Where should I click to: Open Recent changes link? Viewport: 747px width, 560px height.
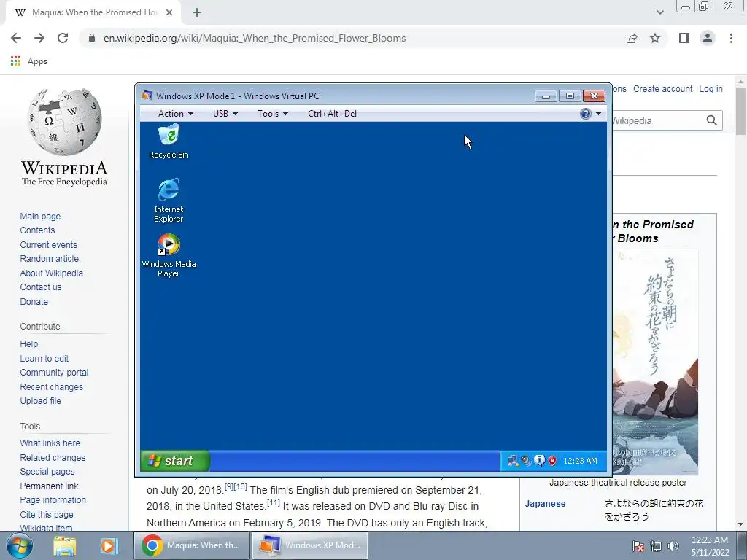pyautogui.click(x=52, y=386)
